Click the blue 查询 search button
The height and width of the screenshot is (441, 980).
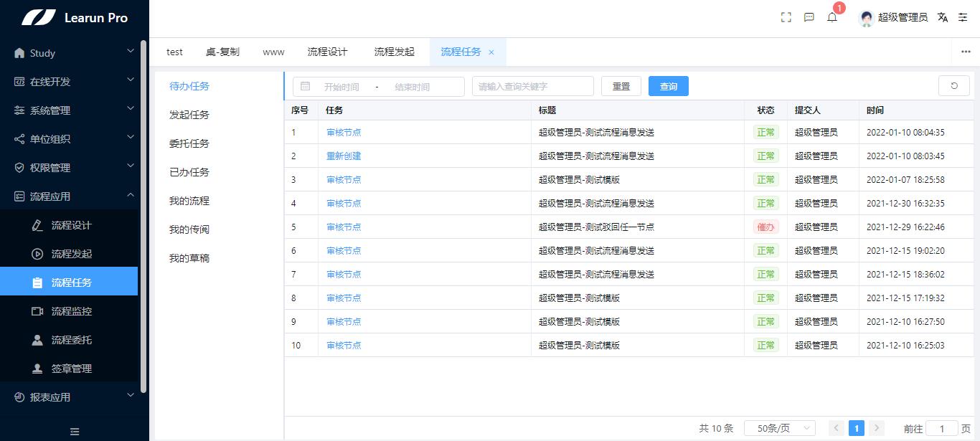pos(668,85)
